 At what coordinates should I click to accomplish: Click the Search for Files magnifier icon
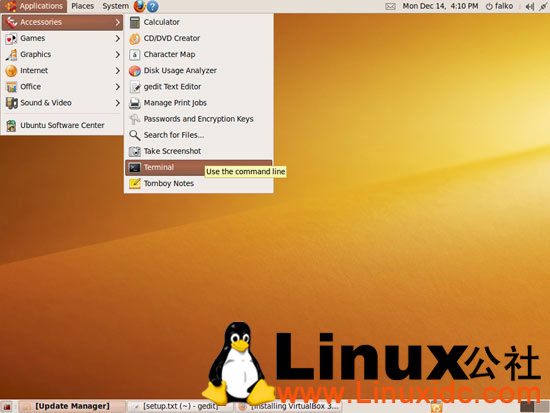(135, 135)
